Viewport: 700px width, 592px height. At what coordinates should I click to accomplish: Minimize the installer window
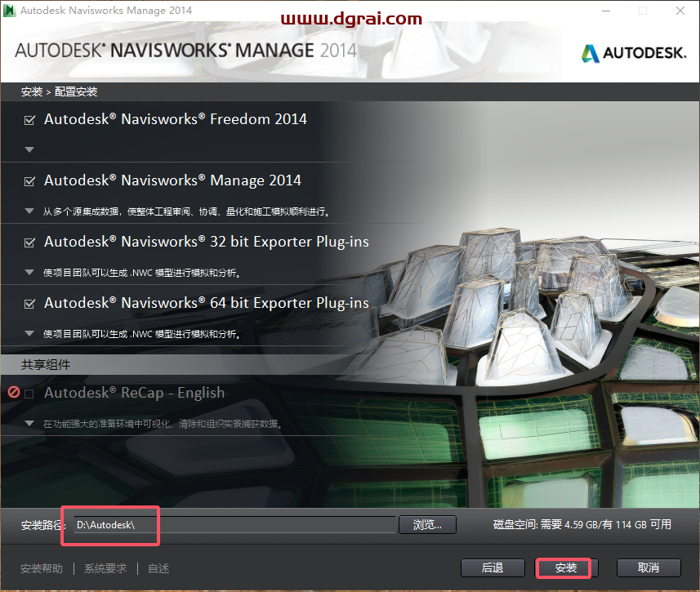[x=606, y=11]
